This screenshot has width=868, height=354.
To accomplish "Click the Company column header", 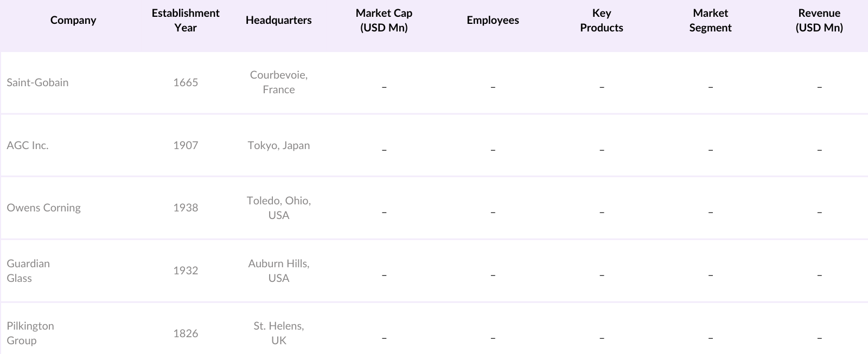I will (73, 20).
